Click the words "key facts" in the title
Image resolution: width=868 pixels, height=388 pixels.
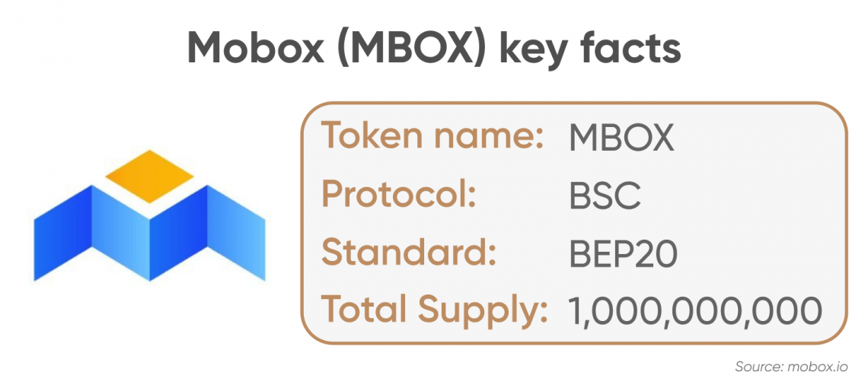click(x=591, y=49)
